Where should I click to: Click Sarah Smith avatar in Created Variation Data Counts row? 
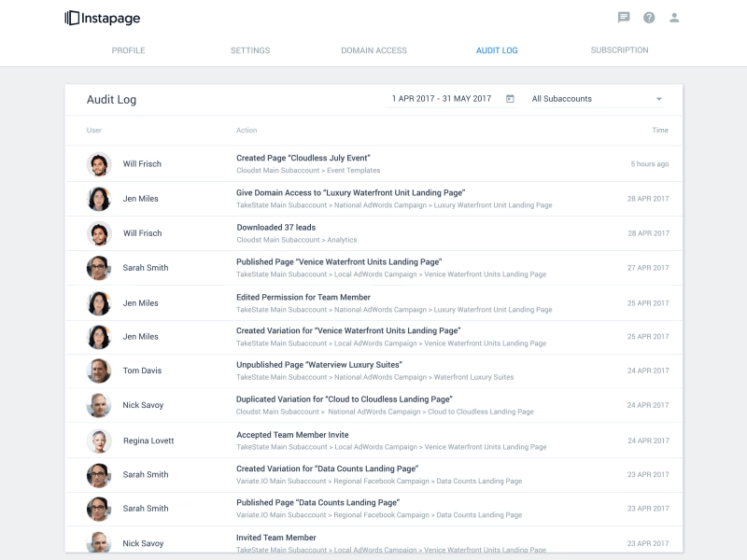(x=99, y=475)
